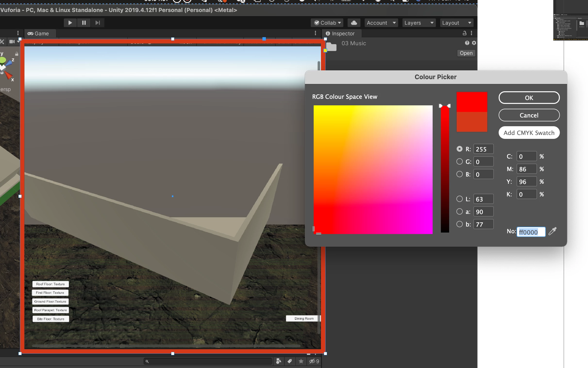Expand the Layers dropdown
Viewport: 588px width, 368px height.
[x=419, y=23]
